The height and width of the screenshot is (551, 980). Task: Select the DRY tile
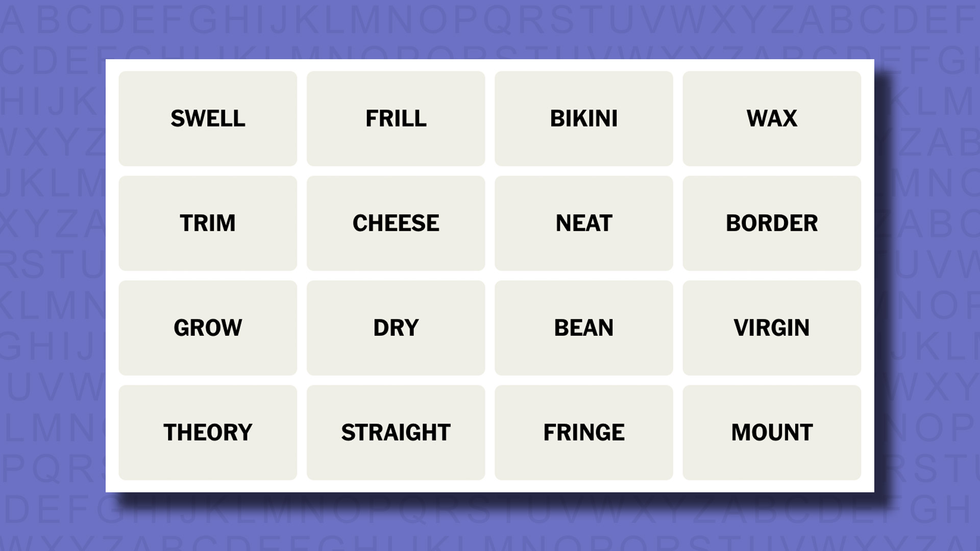point(395,328)
